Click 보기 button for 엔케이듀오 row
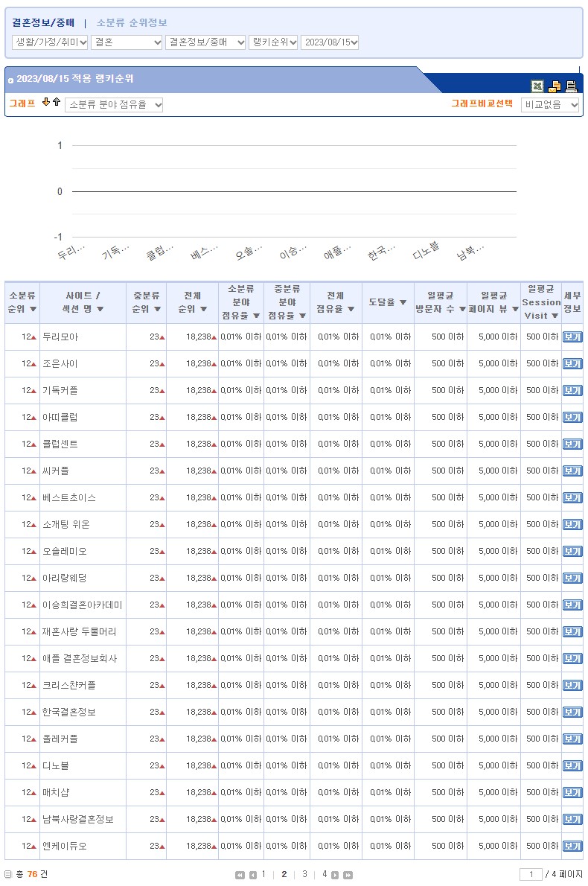 coord(572,846)
